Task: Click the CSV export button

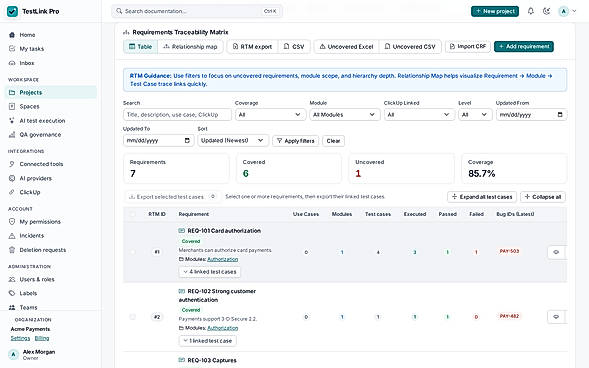Action: (294, 47)
